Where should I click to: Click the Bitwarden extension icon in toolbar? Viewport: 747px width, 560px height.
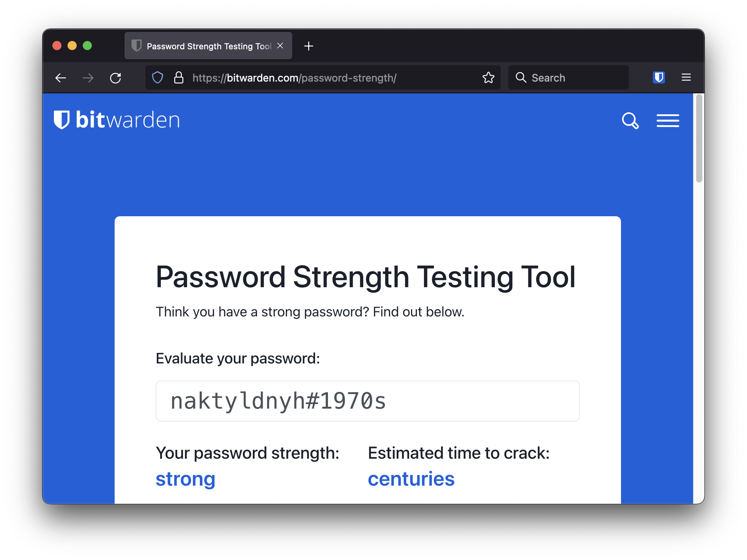pos(659,77)
